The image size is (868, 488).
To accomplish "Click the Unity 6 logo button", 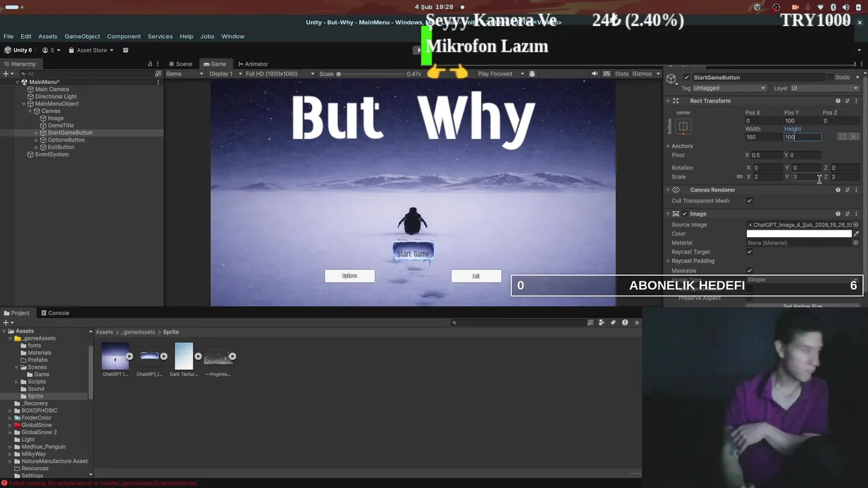I will click(18, 50).
